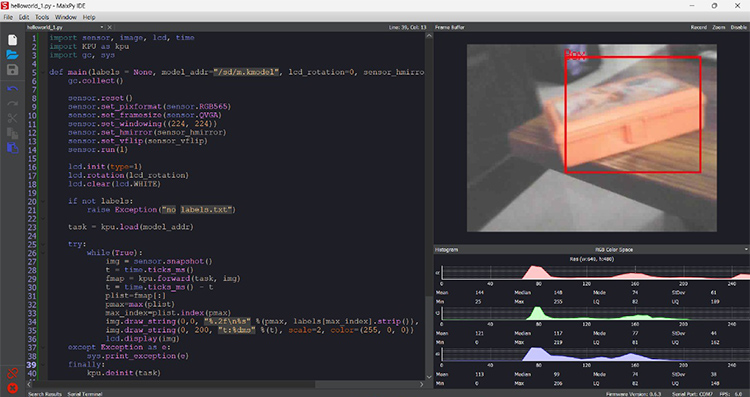Click the red disconnect link icon

tap(12, 373)
